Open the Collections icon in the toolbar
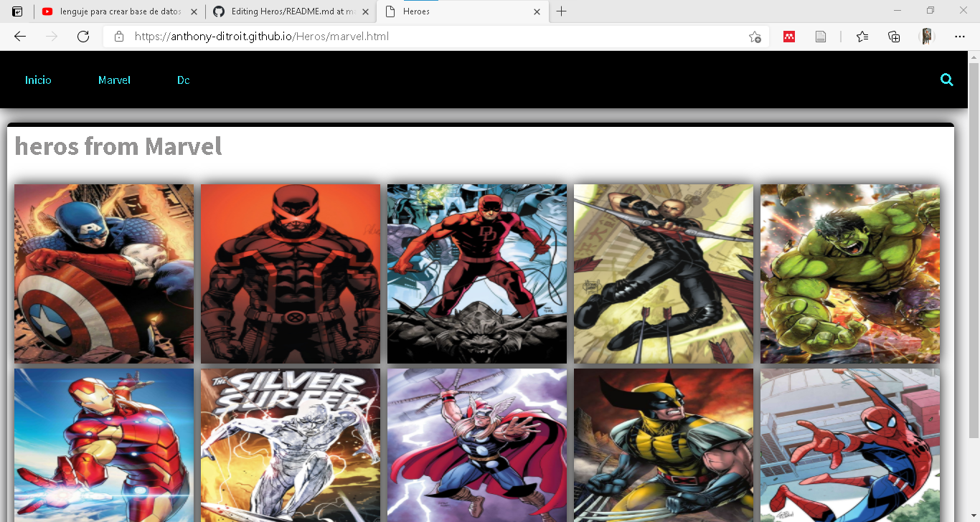The width and height of the screenshot is (980, 522). tap(894, 37)
